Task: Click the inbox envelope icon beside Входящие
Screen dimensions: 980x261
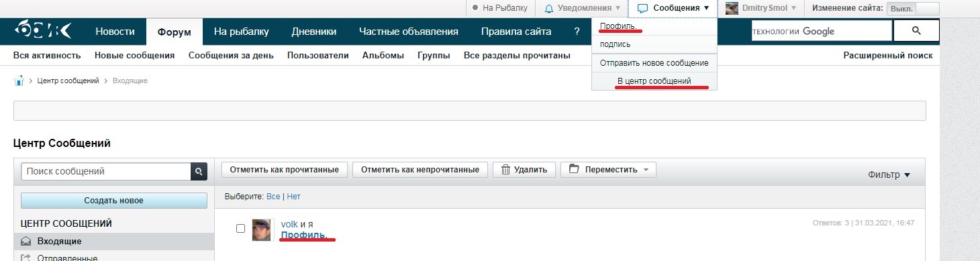Action: (x=26, y=242)
